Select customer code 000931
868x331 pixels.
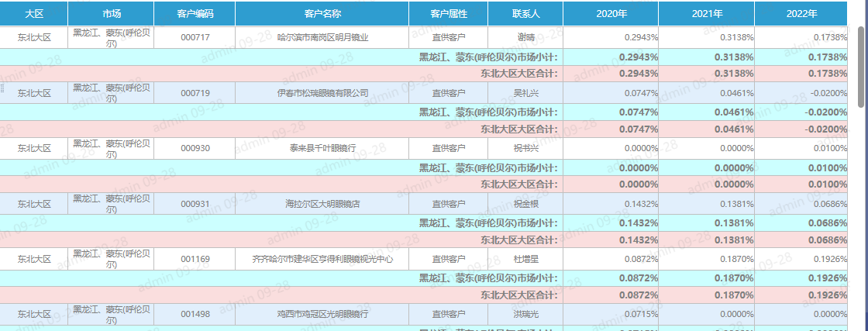coord(195,204)
